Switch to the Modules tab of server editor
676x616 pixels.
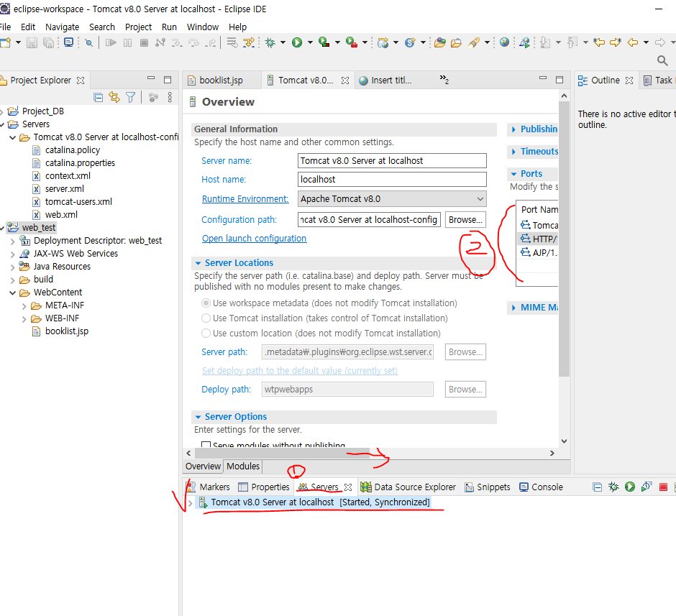point(243,466)
